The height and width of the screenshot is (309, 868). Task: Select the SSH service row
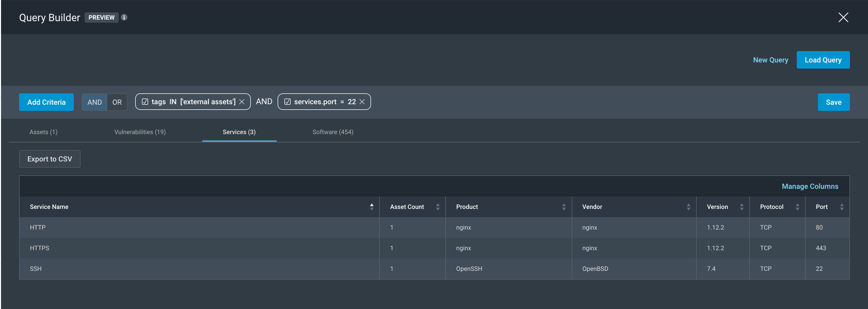coord(36,269)
